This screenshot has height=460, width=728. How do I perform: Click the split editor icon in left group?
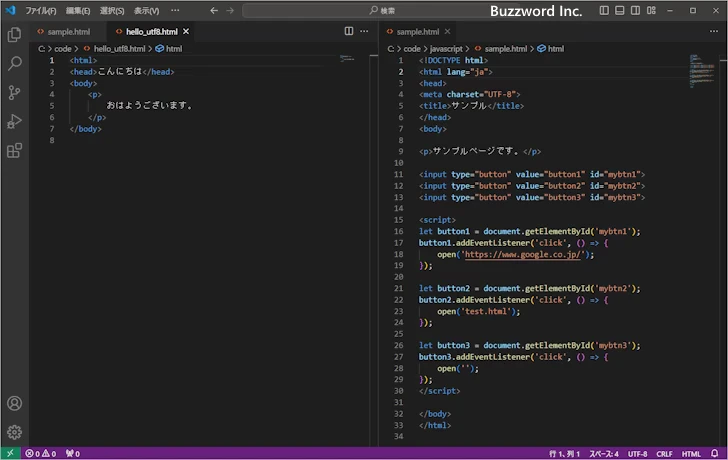click(x=349, y=31)
